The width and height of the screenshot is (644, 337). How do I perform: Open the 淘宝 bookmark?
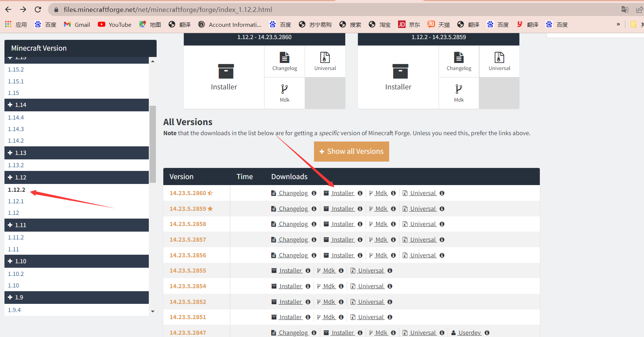pos(379,25)
